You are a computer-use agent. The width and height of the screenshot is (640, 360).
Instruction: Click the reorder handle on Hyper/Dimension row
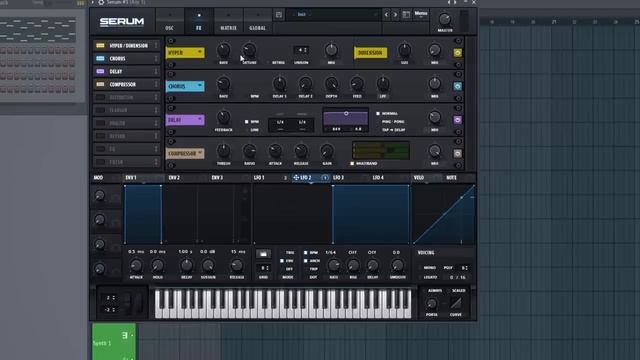(156, 46)
